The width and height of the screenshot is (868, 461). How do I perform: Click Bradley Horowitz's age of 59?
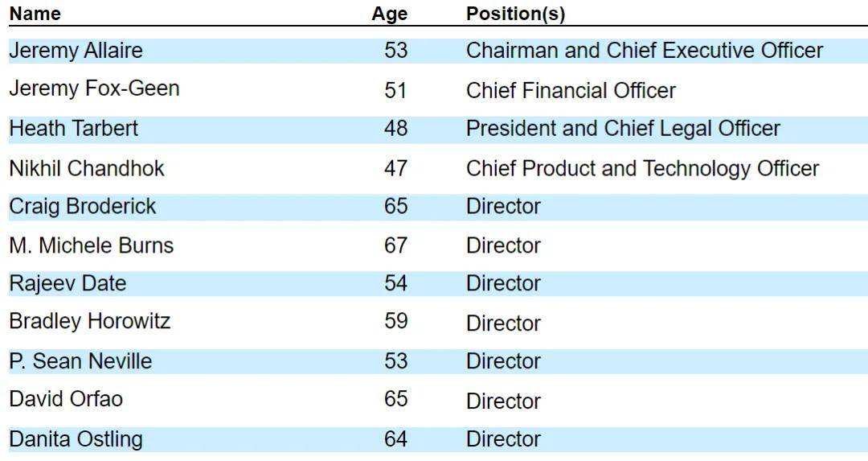395,322
